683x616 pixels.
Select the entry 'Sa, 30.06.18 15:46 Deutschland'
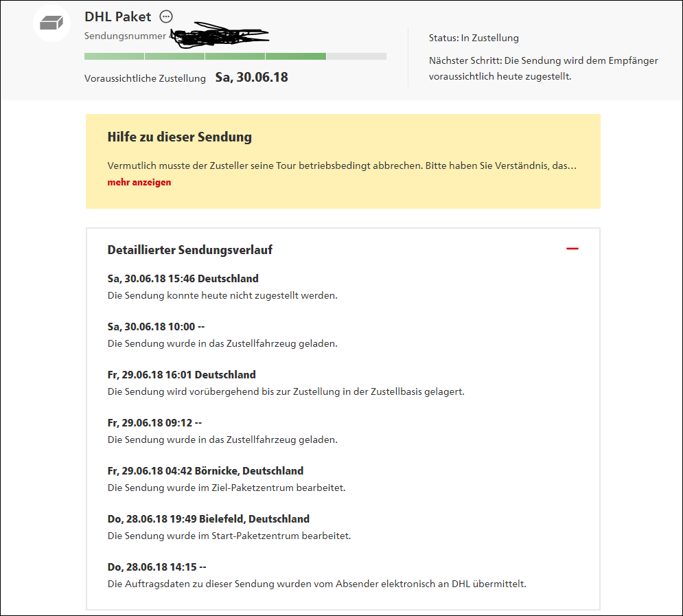pyautogui.click(x=183, y=278)
